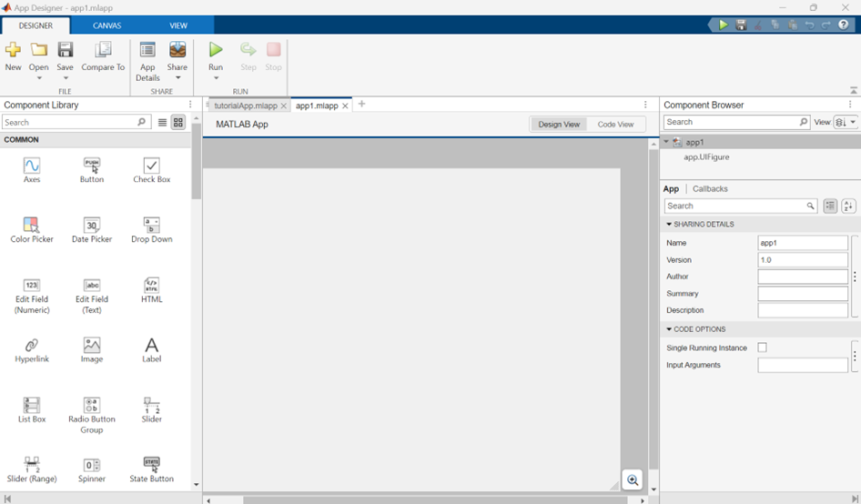Click the New app icon
Viewport: 861px width, 504px height.
coord(13,50)
